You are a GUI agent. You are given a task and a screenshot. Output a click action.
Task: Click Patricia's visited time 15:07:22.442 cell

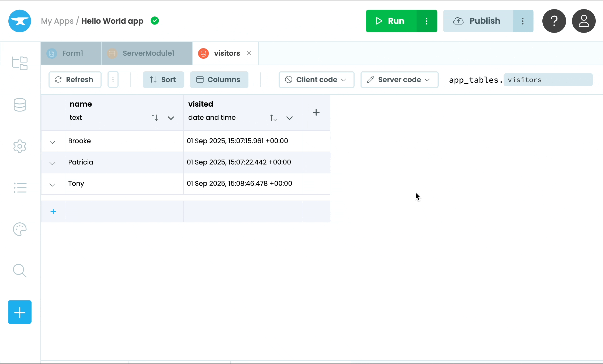pos(243,162)
